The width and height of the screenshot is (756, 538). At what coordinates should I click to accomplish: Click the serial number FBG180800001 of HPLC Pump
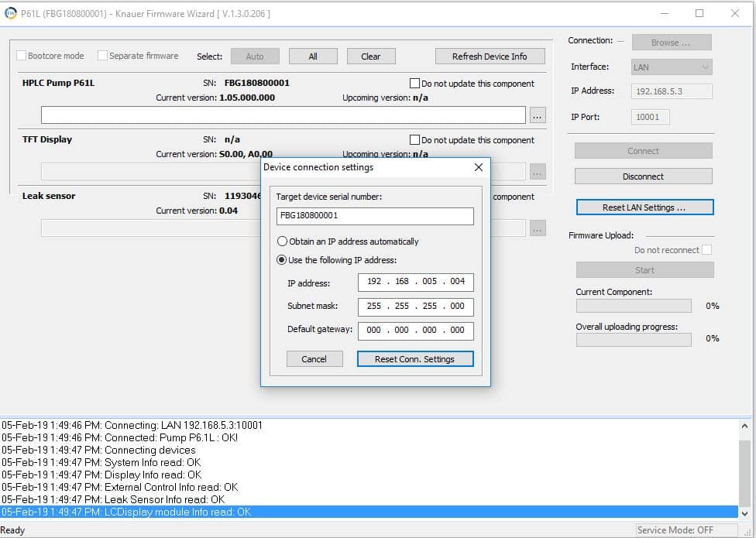[257, 83]
